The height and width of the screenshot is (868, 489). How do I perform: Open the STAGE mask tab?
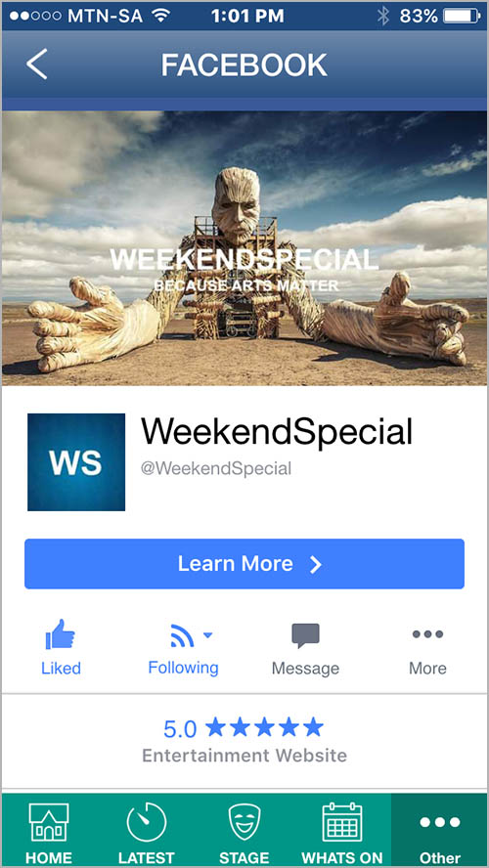click(x=244, y=830)
